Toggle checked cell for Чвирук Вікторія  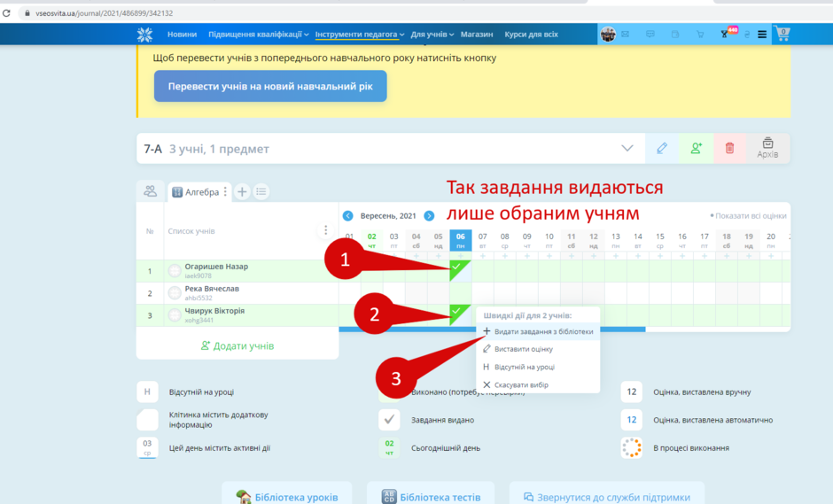click(460, 315)
